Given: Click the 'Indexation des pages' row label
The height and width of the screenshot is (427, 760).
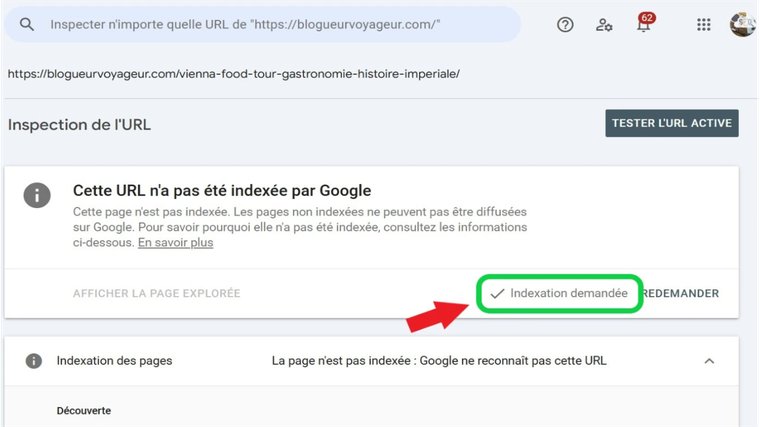Looking at the screenshot, I should tap(114, 361).
